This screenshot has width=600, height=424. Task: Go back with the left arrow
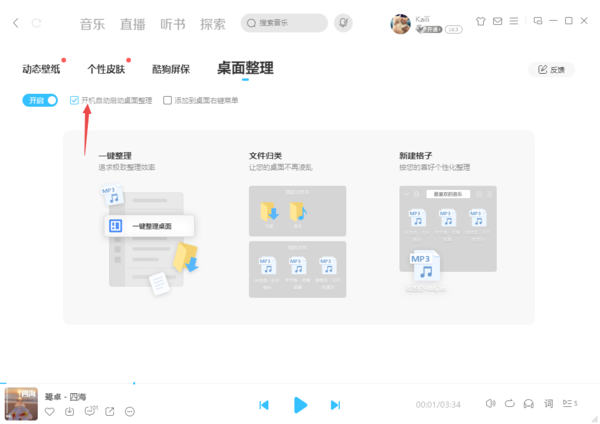[16, 23]
